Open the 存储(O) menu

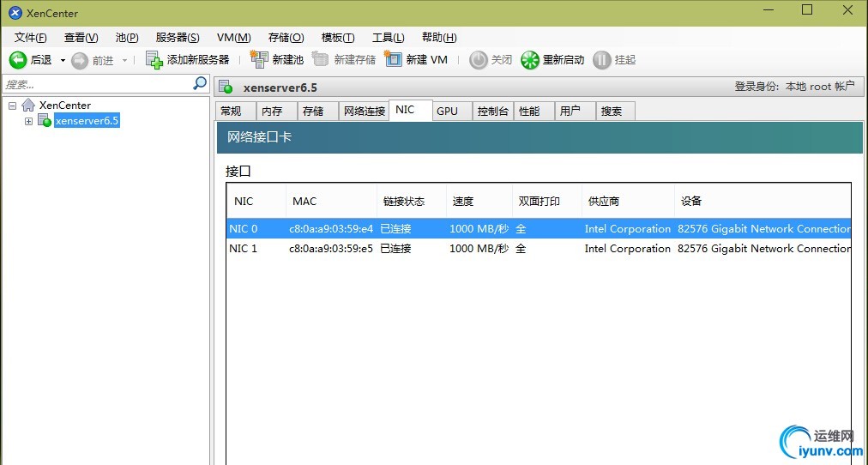click(x=286, y=37)
